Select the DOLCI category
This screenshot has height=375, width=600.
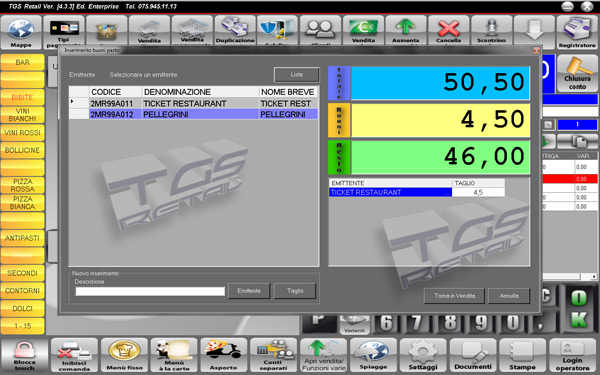click(x=22, y=308)
